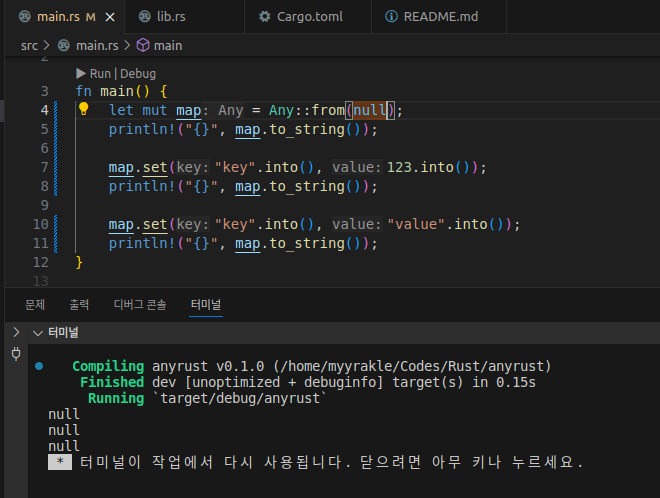Open the 디버그 콘솔 panel tab
The height and width of the screenshot is (498, 660).
[x=140, y=304]
